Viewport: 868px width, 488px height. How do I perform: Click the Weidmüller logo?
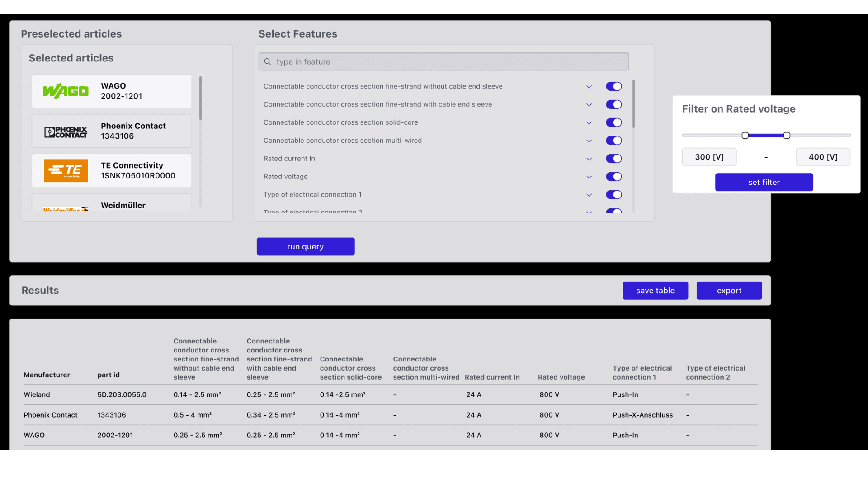click(x=66, y=209)
